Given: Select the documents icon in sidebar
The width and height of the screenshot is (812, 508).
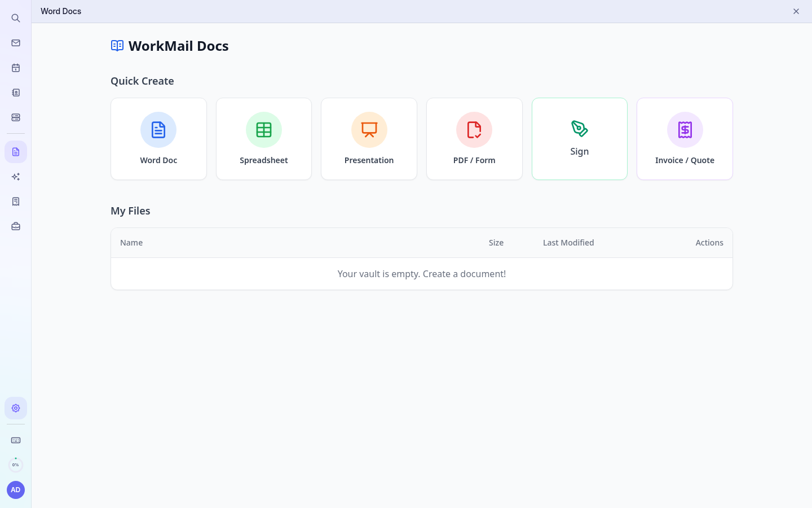Looking at the screenshot, I should pos(16,152).
